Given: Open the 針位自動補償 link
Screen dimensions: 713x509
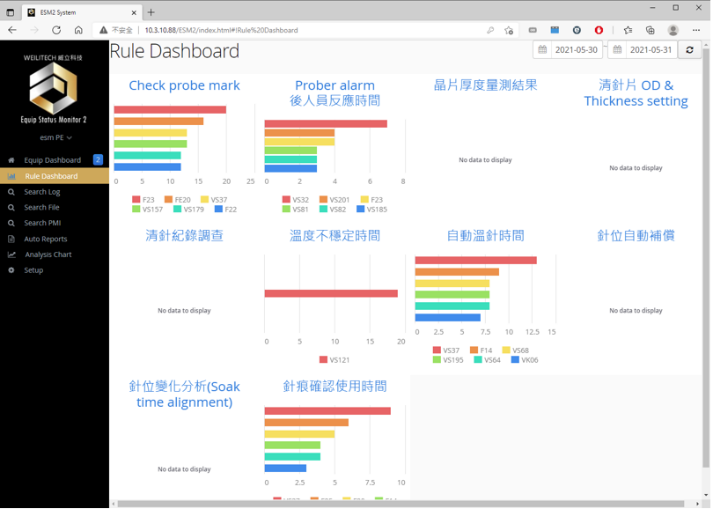Looking at the screenshot, I should 636,236.
